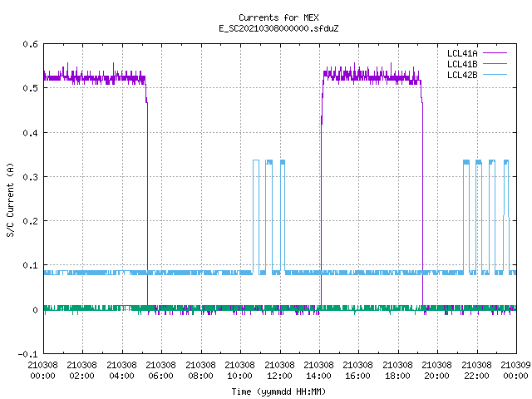This screenshot has height=399, width=532.
Task: Click the x-axis tick label 210308 00:00
Action: click(x=42, y=371)
